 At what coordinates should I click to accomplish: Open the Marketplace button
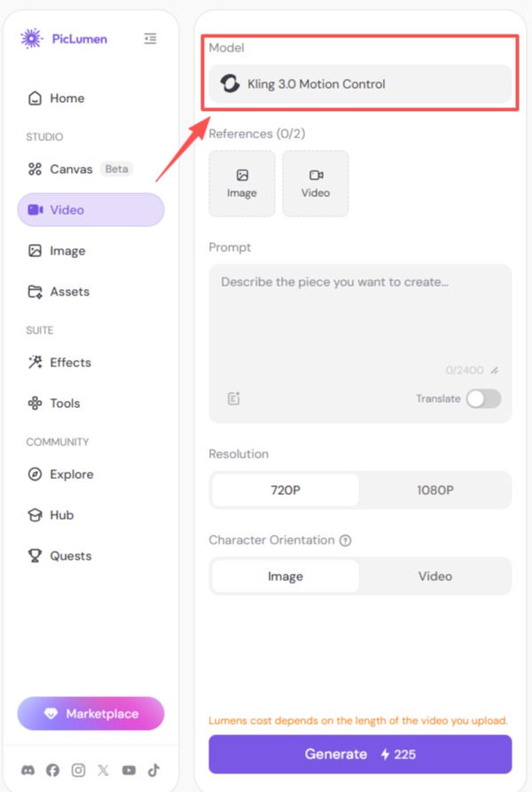click(x=90, y=713)
